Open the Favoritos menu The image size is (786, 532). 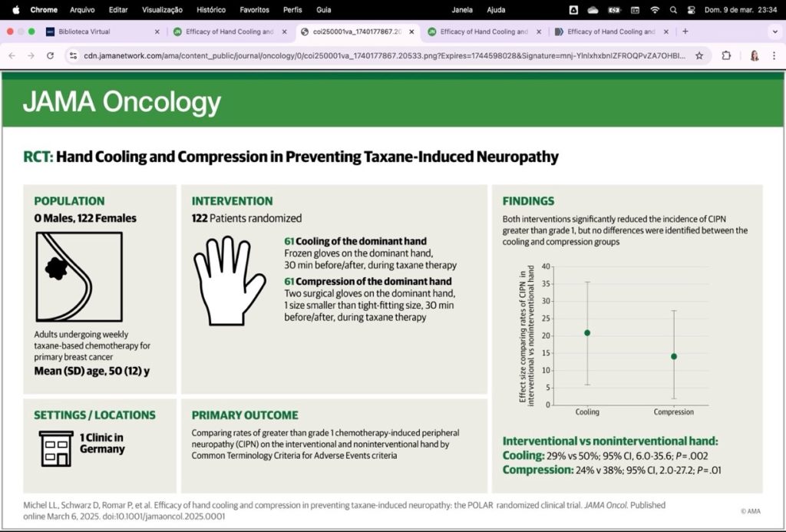point(254,9)
